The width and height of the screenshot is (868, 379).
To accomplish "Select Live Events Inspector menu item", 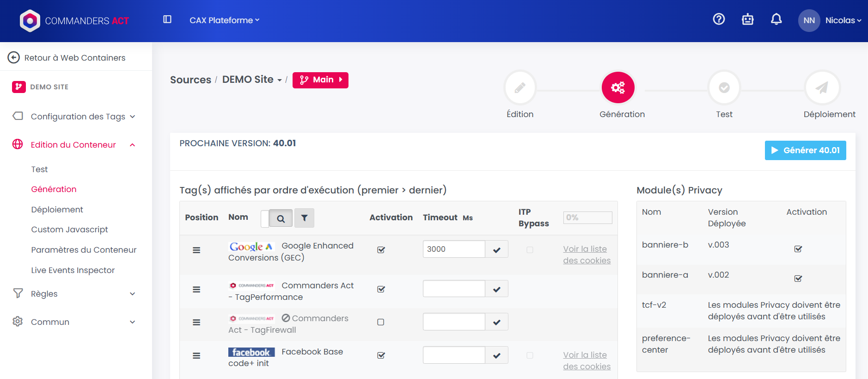I will [73, 270].
